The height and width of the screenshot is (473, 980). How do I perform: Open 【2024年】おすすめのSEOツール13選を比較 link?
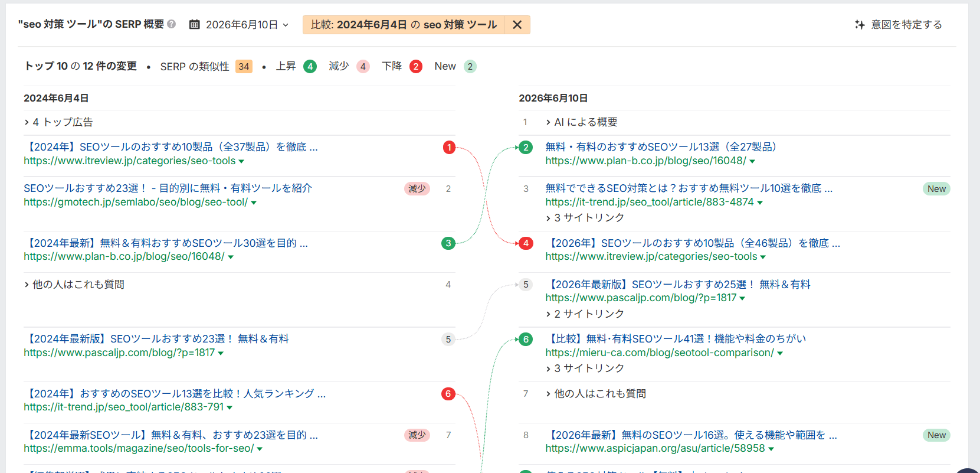(175, 394)
